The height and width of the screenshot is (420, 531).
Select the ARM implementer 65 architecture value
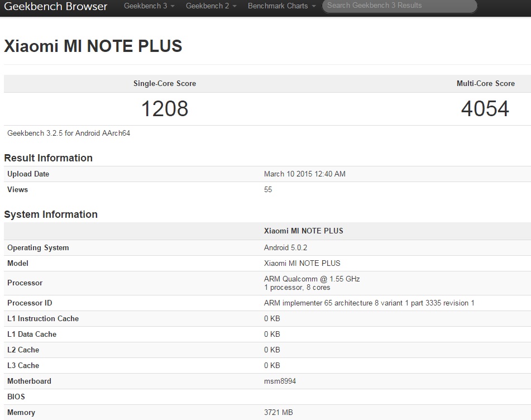pos(369,303)
